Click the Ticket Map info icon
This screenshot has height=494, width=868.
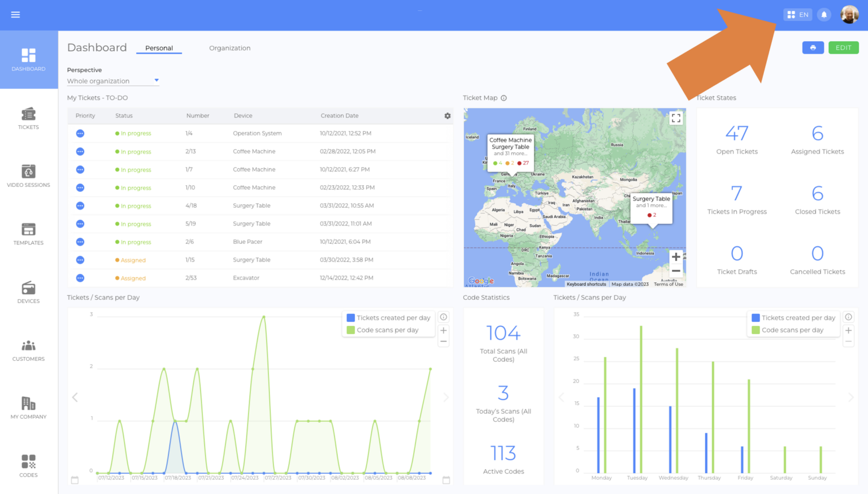pos(504,98)
